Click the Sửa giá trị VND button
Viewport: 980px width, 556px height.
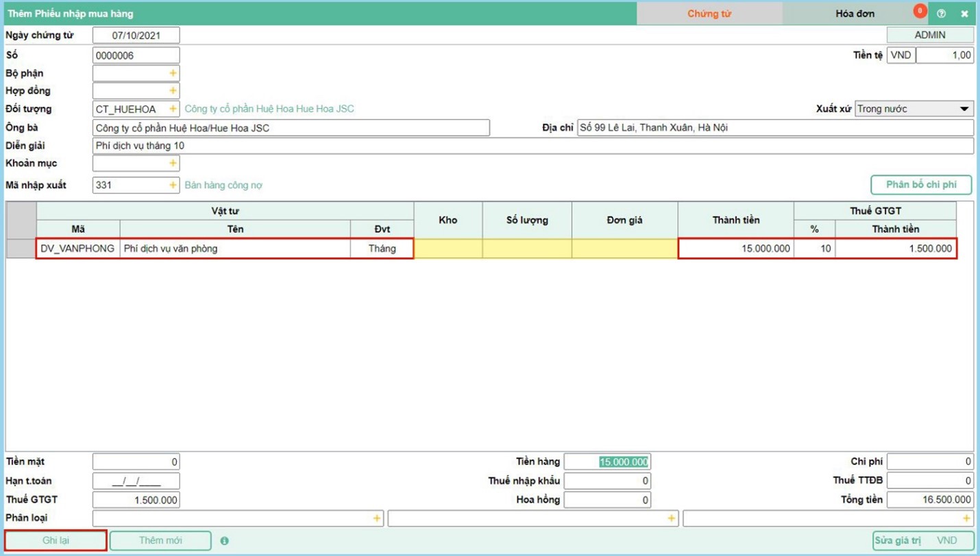922,540
